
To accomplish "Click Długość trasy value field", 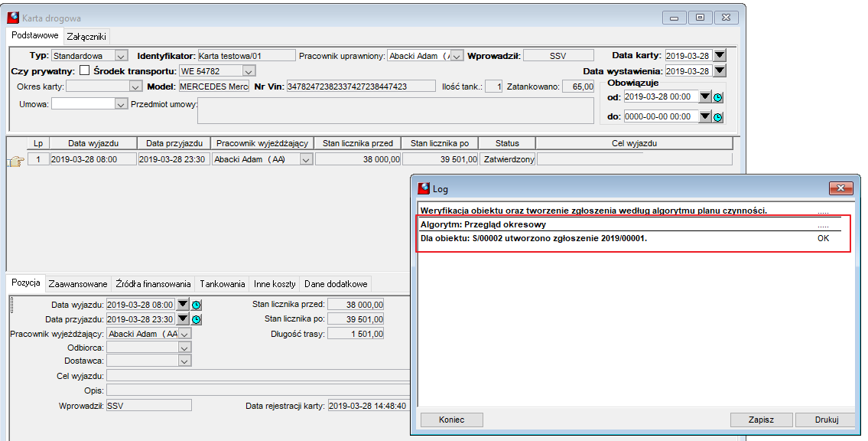I will coord(356,334).
